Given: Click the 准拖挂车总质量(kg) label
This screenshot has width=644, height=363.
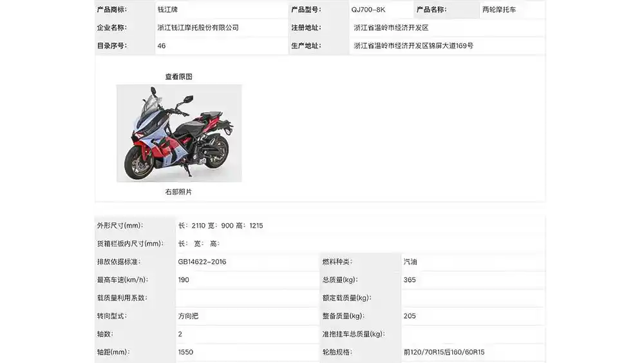Looking at the screenshot, I should tap(354, 334).
